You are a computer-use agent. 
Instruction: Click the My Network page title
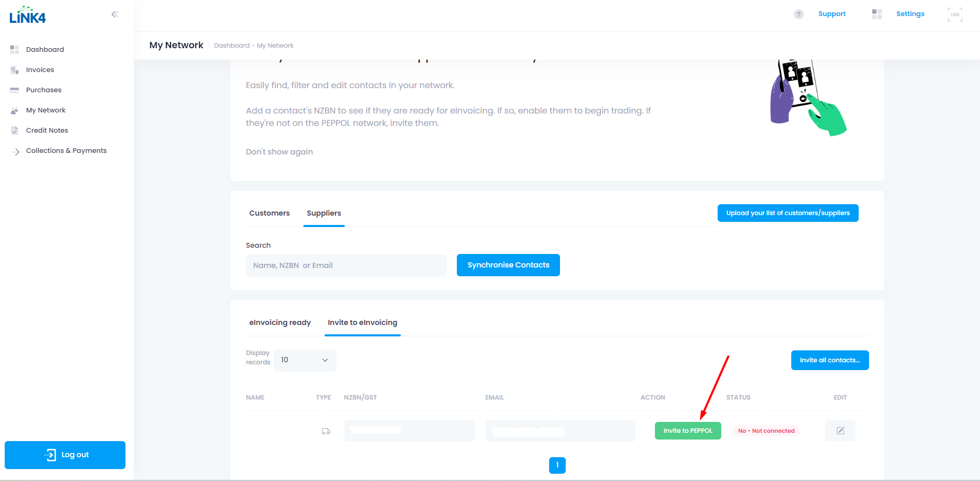pos(176,45)
